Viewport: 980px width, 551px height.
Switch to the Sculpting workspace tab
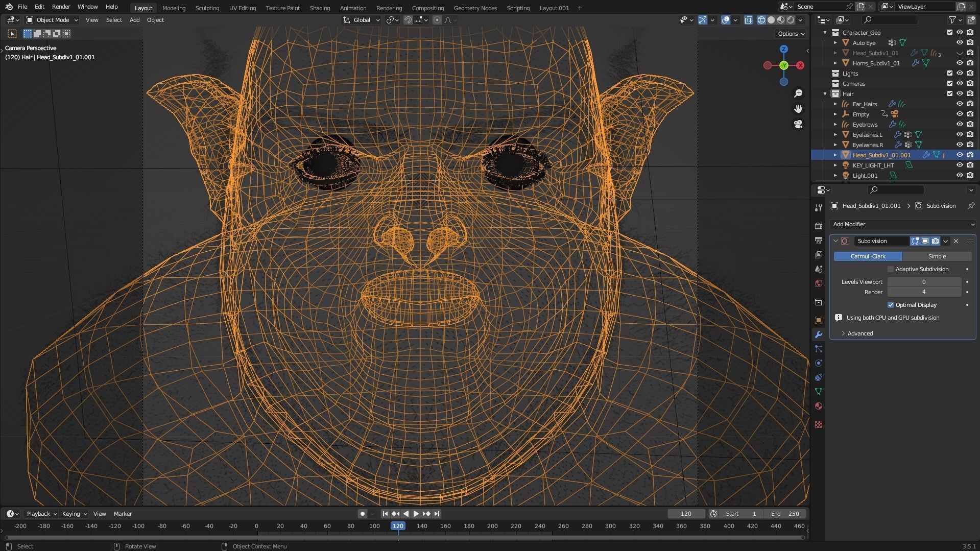[207, 8]
